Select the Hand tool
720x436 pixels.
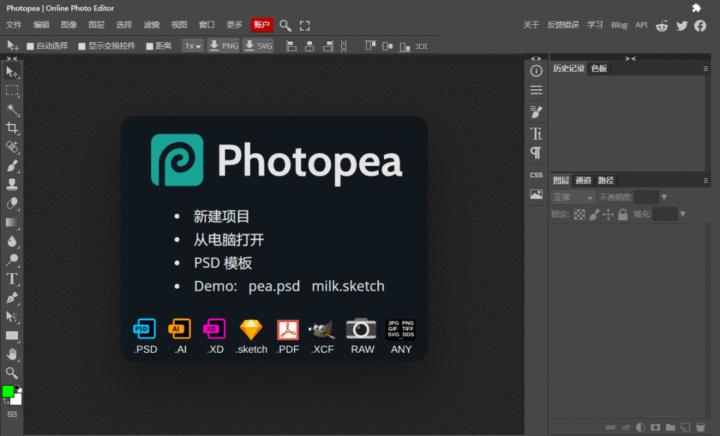point(12,353)
